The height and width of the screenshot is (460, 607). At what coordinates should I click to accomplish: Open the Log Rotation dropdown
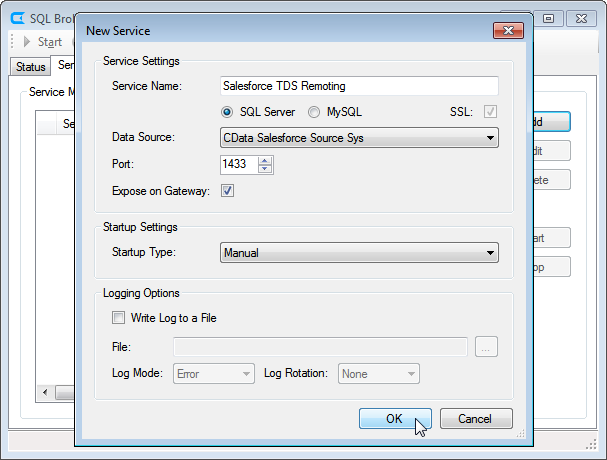[379, 374]
